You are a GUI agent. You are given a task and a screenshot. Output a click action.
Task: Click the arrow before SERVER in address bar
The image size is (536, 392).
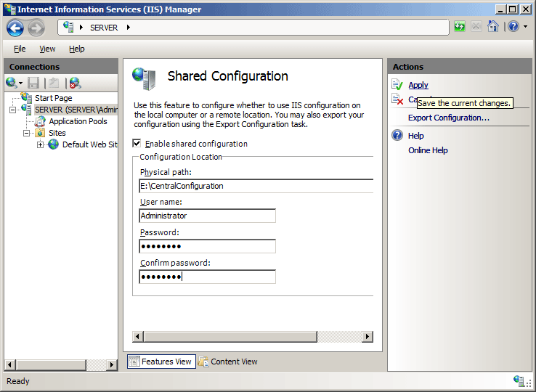(81, 28)
